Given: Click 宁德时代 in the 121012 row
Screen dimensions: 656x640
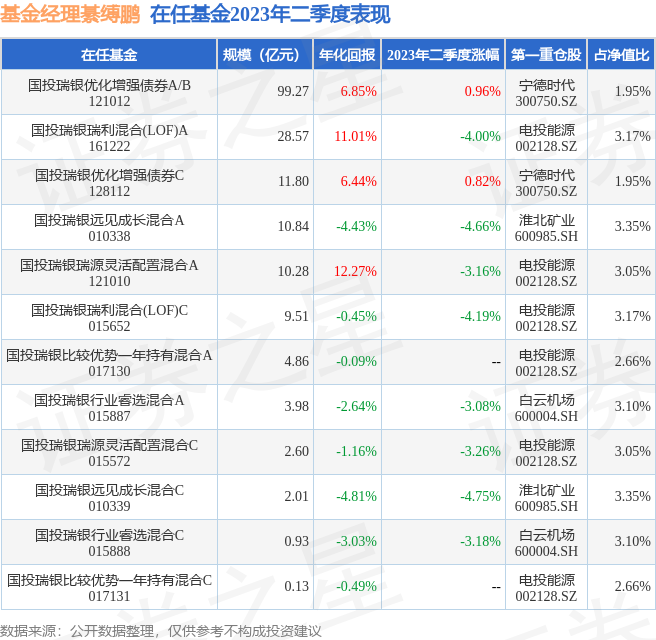Looking at the screenshot, I should (546, 85).
